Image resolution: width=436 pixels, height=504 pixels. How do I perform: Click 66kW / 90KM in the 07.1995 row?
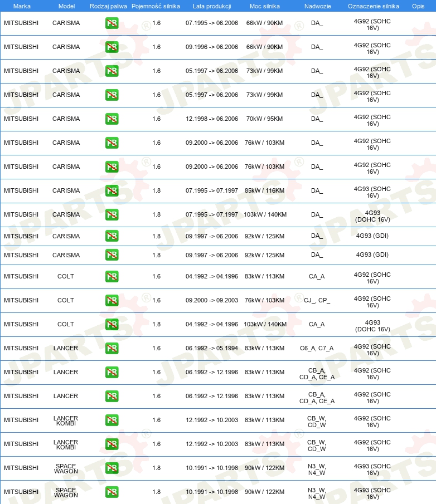coord(264,23)
